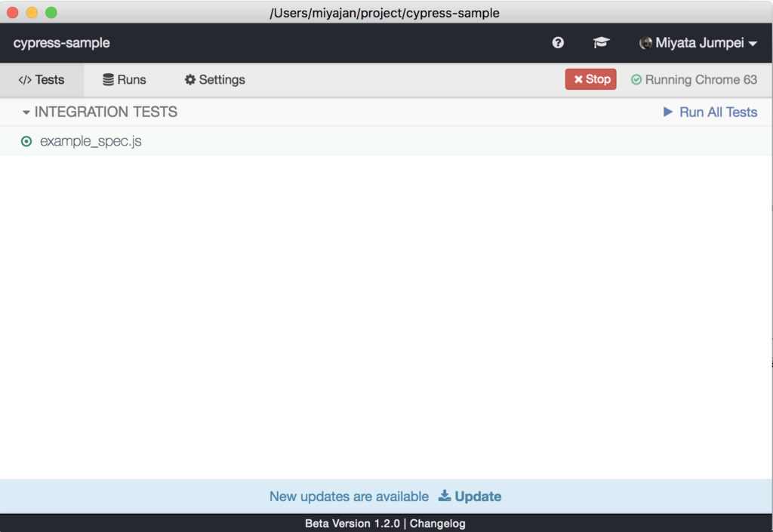
Task: Minimize the window with the yellow button
Action: [32, 12]
